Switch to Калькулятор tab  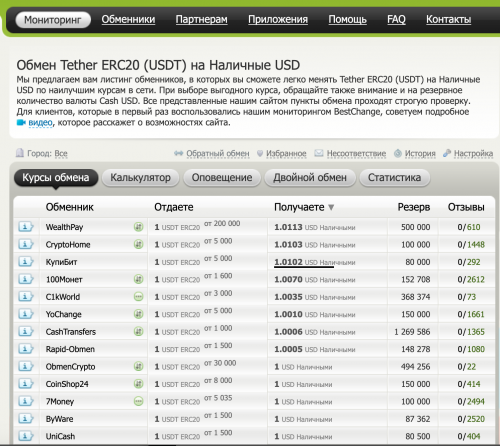pyautogui.click(x=140, y=177)
